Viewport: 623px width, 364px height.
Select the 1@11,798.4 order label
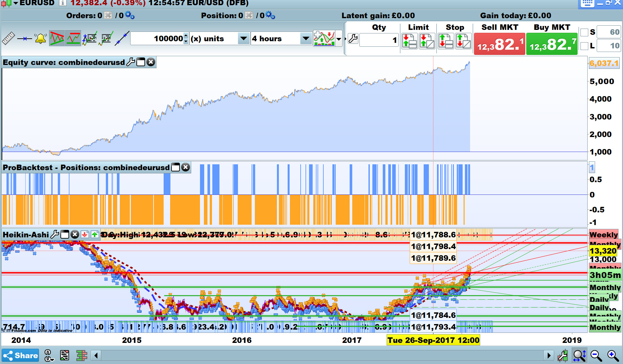tap(433, 246)
